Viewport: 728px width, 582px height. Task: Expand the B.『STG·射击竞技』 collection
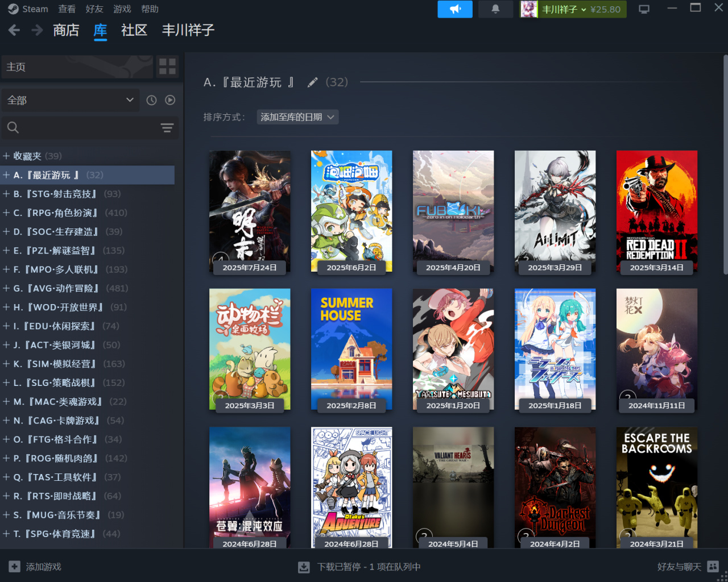[6, 194]
